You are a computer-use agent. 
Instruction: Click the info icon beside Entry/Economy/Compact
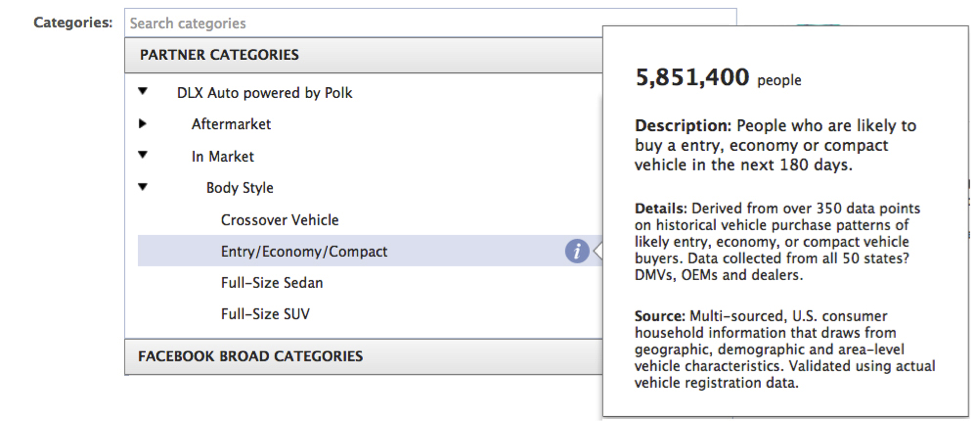pos(576,251)
